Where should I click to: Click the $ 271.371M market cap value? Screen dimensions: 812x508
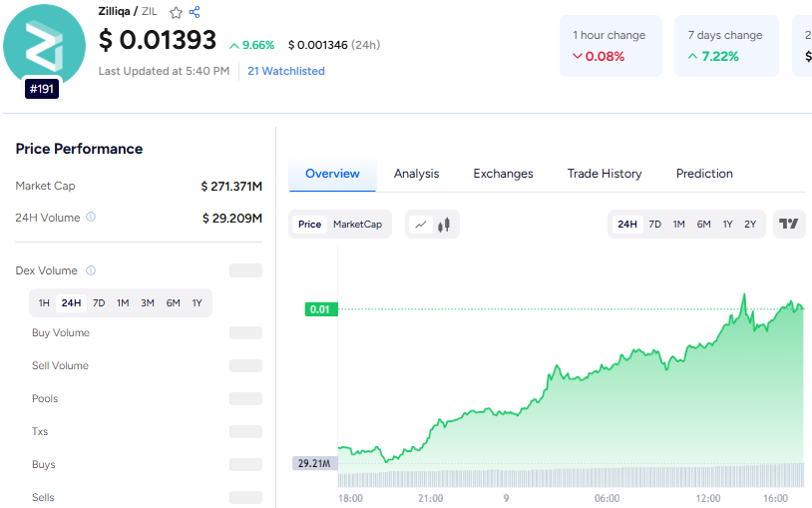[231, 186]
